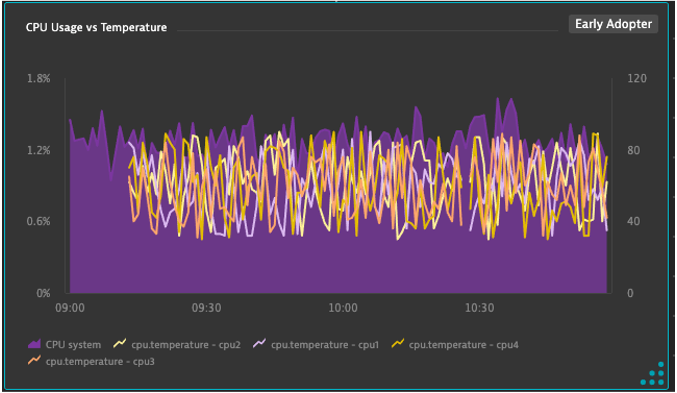Click the CPU Usage vs Temperature title
677x393 pixels.
pyautogui.click(x=96, y=27)
